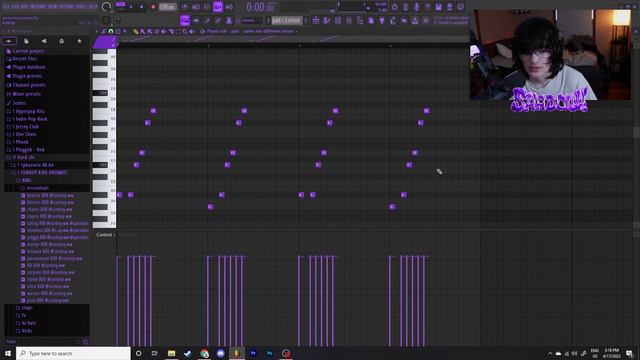Expand Mixer presets folder
Image resolution: width=640 pixels, height=360 pixels.
pyautogui.click(x=24, y=94)
